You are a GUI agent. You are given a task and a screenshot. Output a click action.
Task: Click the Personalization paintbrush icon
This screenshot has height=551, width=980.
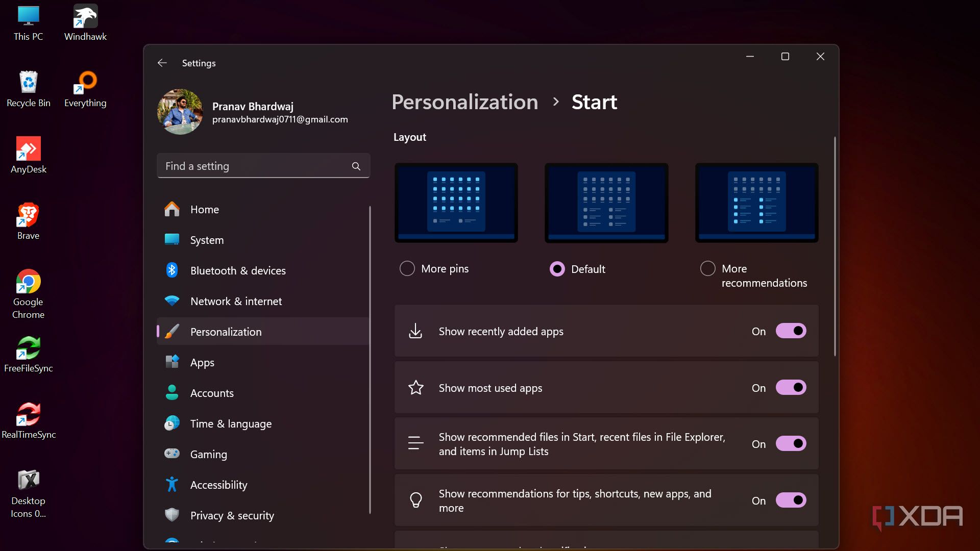click(x=172, y=332)
